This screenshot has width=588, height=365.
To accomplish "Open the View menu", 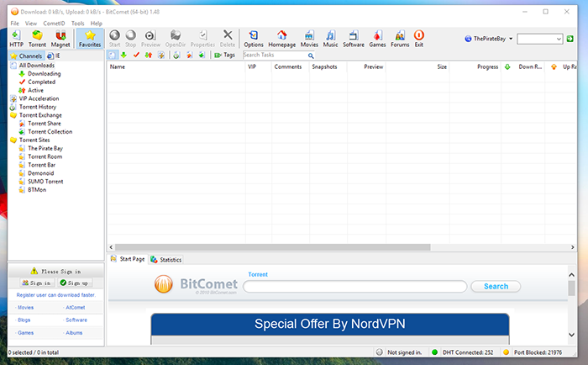I will 31,24.
